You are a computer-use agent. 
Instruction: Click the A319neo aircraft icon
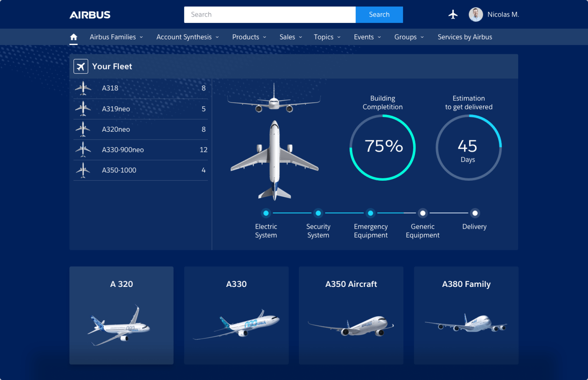point(83,109)
